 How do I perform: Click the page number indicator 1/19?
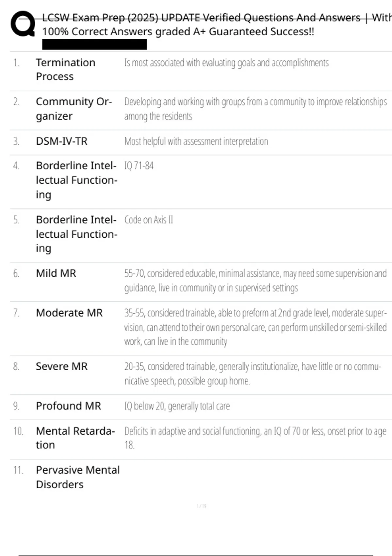coord(201,506)
